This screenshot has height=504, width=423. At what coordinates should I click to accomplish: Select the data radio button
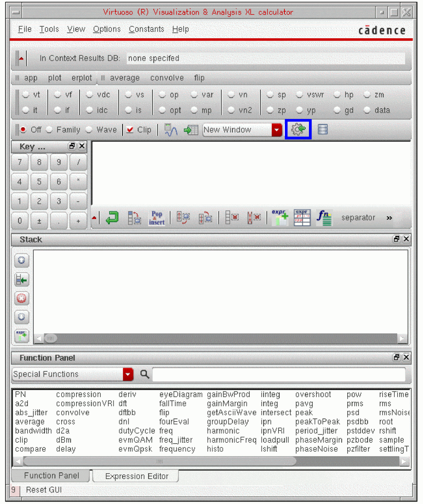pyautogui.click(x=367, y=110)
